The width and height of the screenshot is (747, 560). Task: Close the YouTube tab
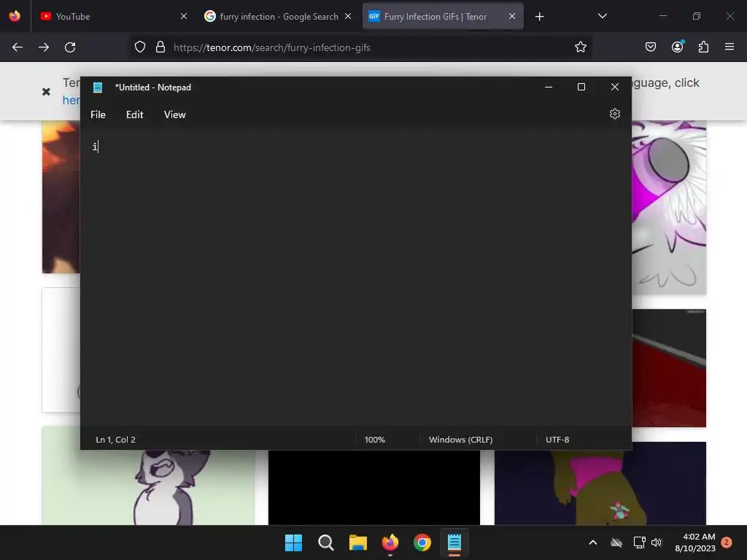pos(184,17)
